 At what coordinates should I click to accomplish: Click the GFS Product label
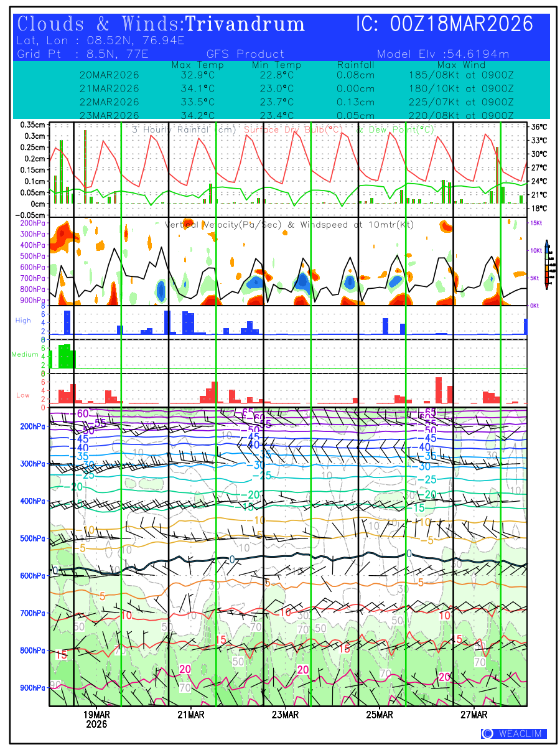[245, 54]
